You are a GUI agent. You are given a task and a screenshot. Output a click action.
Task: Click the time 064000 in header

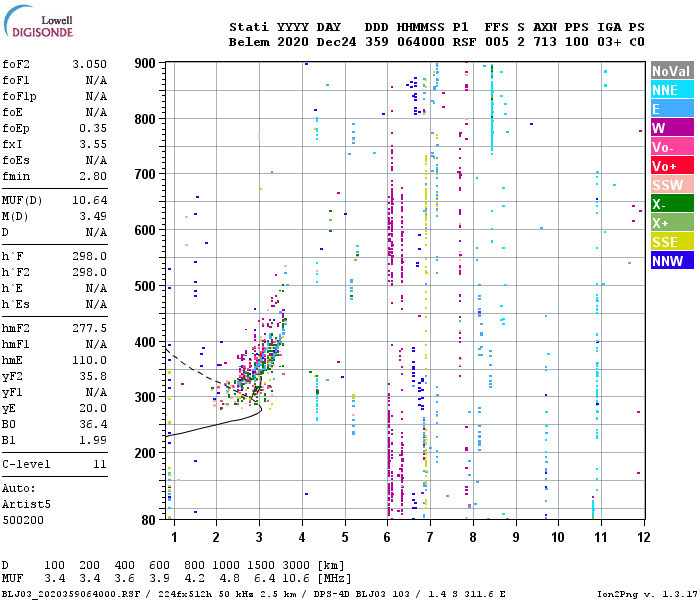pos(421,42)
